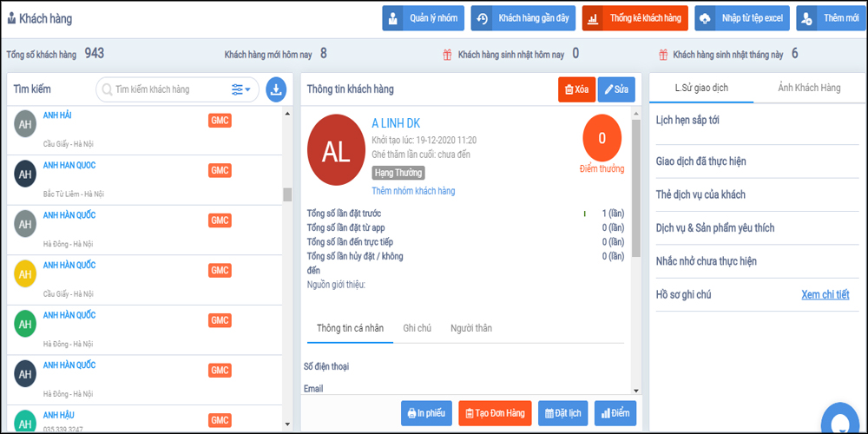Click the customer info scroll-down arrow
This screenshot has height=434, width=868.
[636, 390]
